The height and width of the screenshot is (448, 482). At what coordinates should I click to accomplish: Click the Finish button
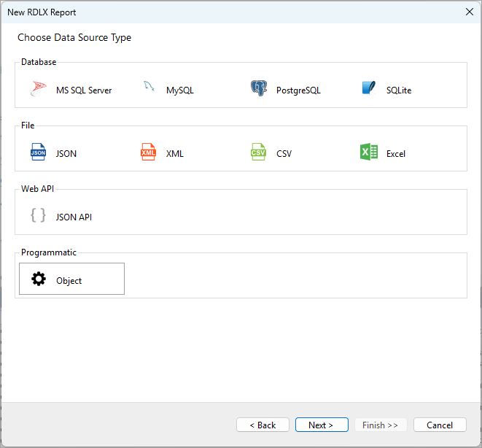381,425
